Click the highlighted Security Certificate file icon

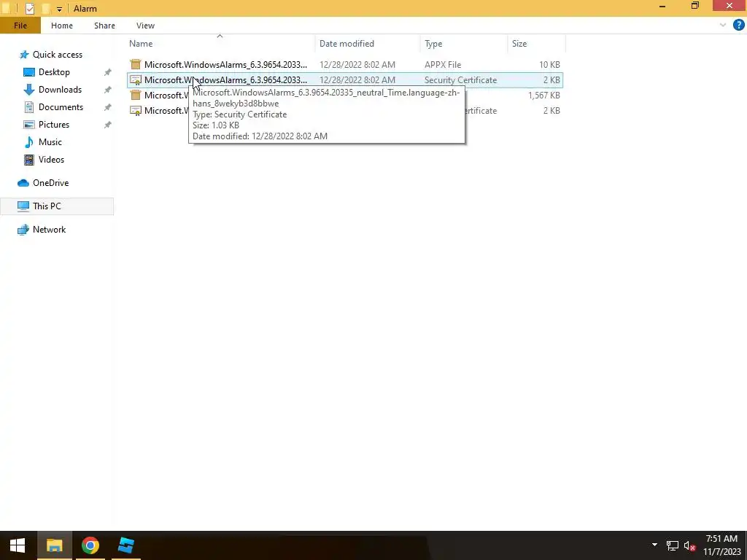coord(136,79)
